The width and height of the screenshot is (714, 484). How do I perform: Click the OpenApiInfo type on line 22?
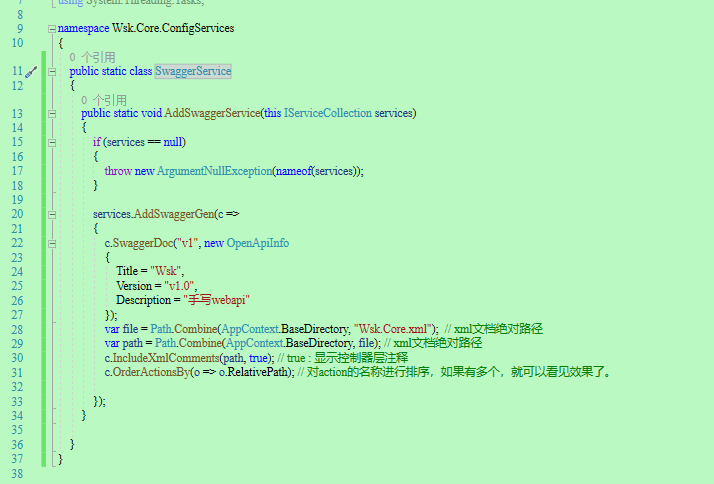point(258,243)
